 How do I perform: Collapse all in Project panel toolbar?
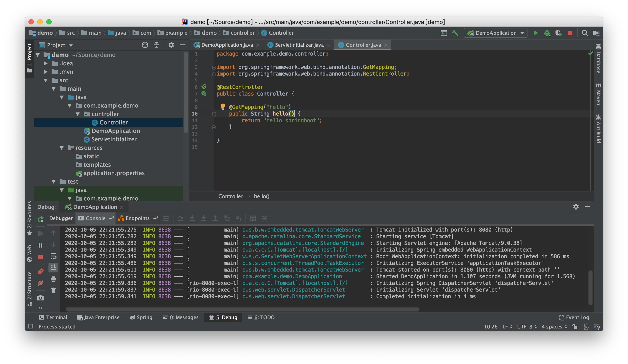tap(157, 45)
